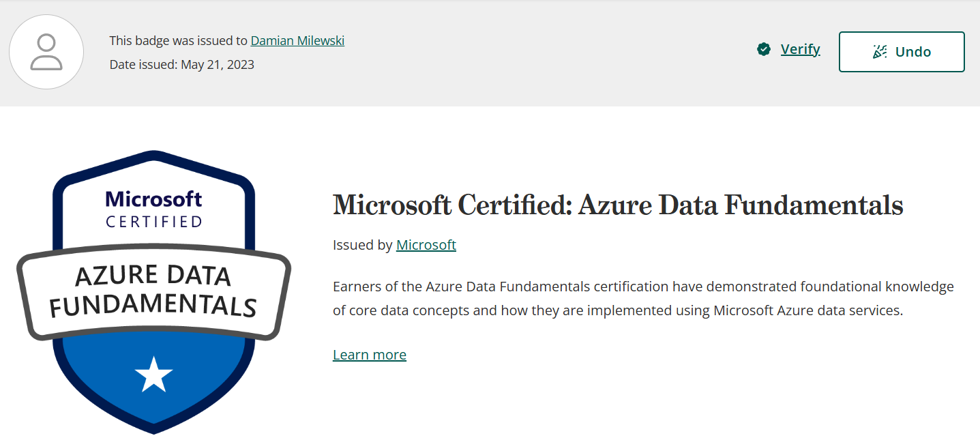The image size is (980, 438).
Task: Click the 'Date issued: May 21, 2023' text
Action: [x=181, y=65]
